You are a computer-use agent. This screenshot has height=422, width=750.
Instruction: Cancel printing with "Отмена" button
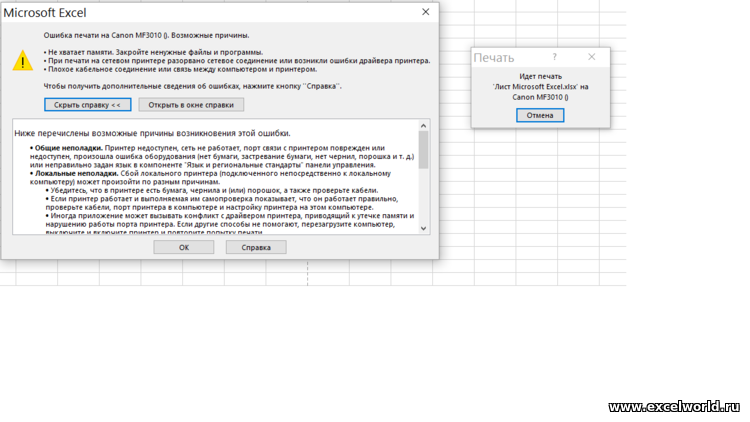click(540, 115)
